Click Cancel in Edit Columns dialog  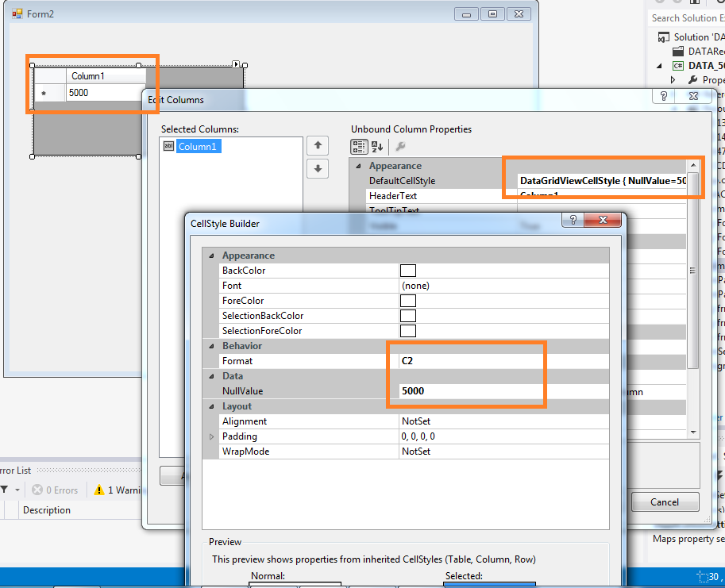pyautogui.click(x=665, y=502)
